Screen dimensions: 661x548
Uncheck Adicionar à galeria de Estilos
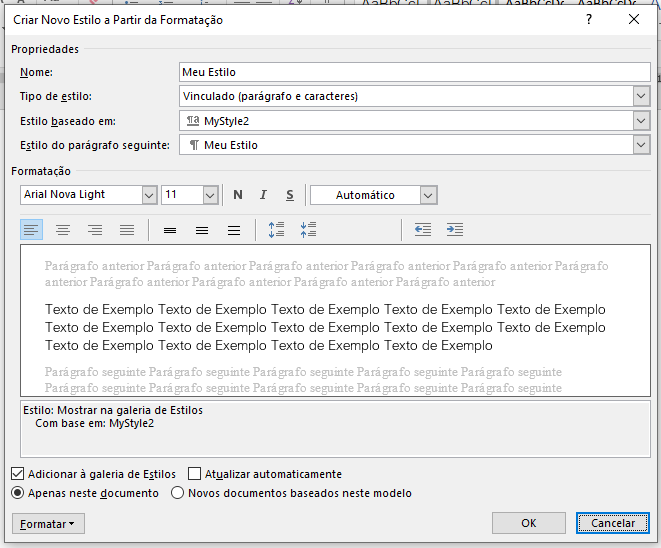18,474
